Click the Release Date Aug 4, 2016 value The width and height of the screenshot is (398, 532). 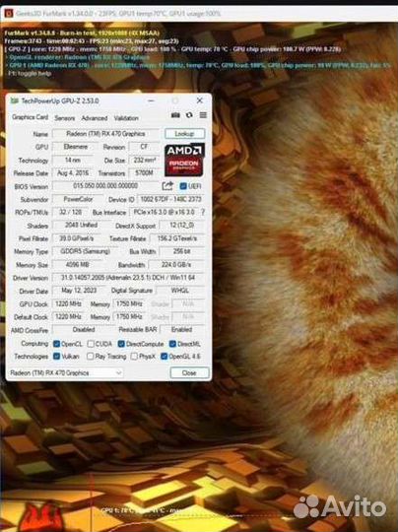[x=73, y=173]
